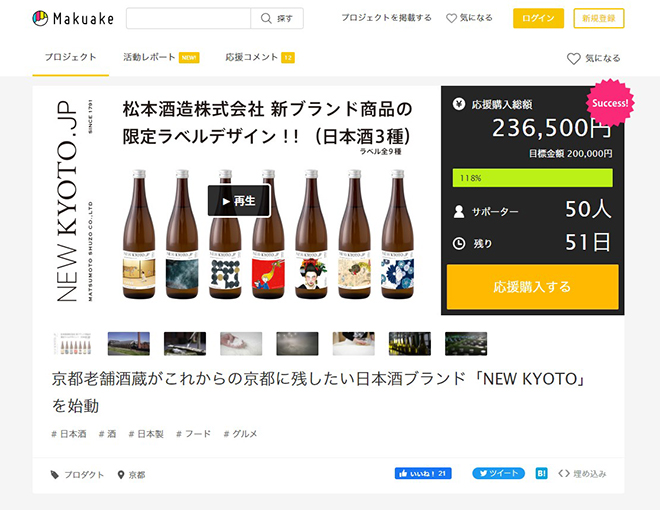The height and width of the screenshot is (510, 660).
Task: Click the 236,500円 total amount
Action: (552, 128)
